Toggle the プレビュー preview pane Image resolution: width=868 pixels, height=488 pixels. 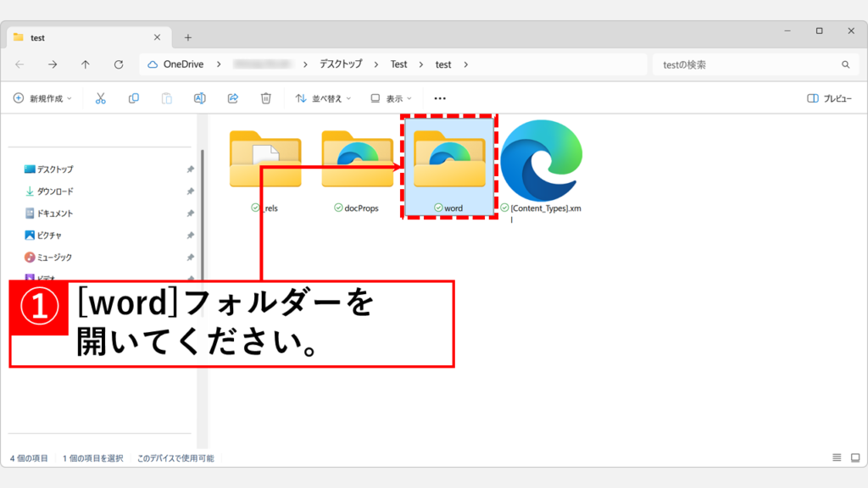click(829, 98)
